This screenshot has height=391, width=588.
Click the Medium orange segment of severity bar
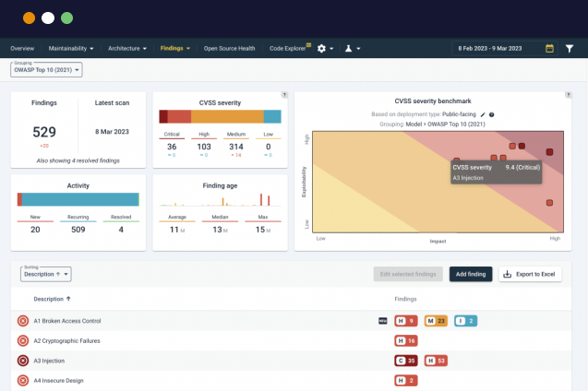(227, 116)
